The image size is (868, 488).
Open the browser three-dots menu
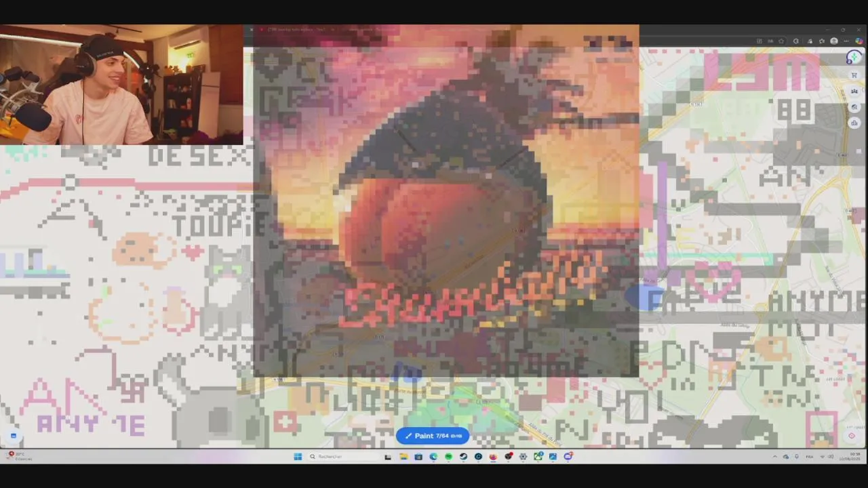click(846, 41)
